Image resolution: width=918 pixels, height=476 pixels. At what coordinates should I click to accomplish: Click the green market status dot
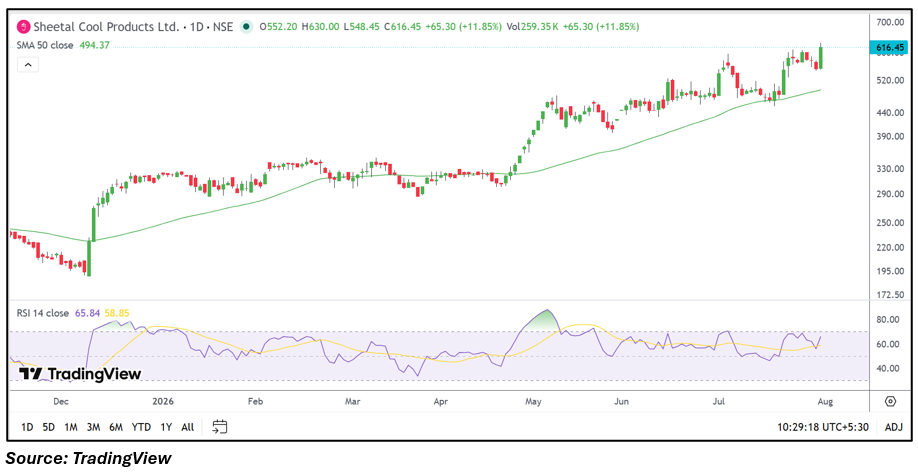coord(246,27)
